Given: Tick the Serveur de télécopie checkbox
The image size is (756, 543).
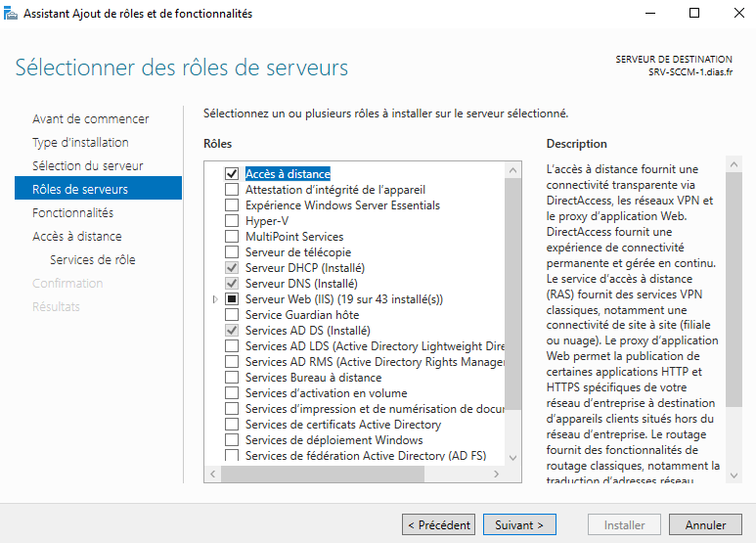Looking at the screenshot, I should (232, 252).
